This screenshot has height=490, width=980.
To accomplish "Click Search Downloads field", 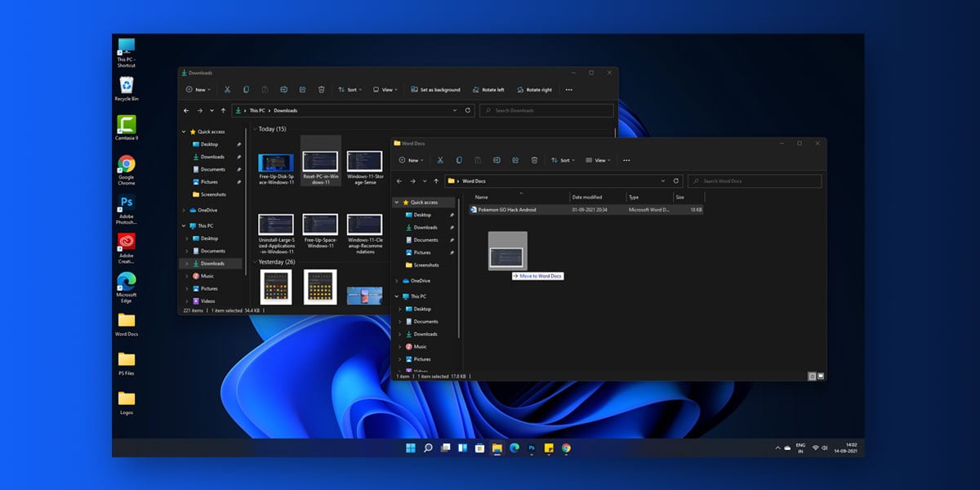I will pyautogui.click(x=546, y=110).
